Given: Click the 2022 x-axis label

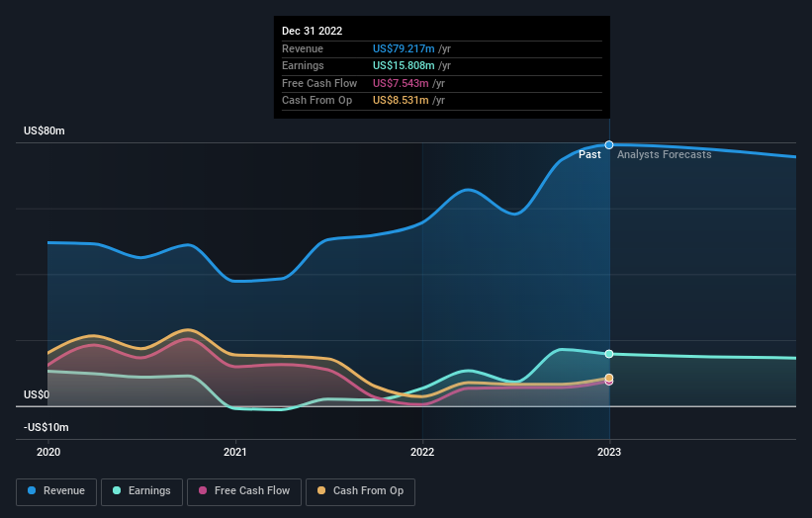Looking at the screenshot, I should [422, 452].
